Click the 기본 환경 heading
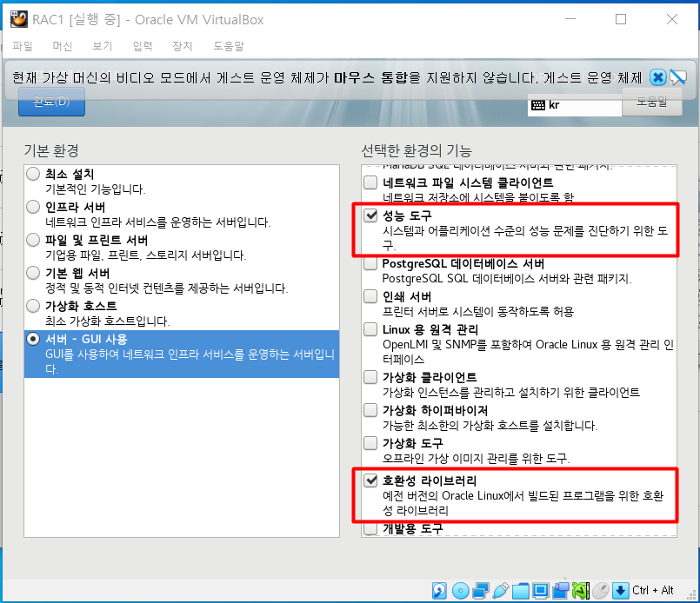Screen dimensions: 700x603 51,151
